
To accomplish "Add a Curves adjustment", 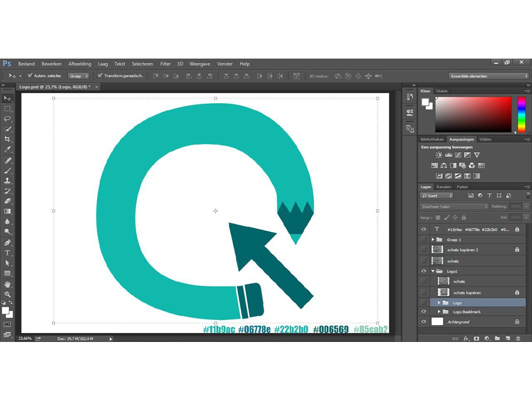I will pyautogui.click(x=458, y=155).
